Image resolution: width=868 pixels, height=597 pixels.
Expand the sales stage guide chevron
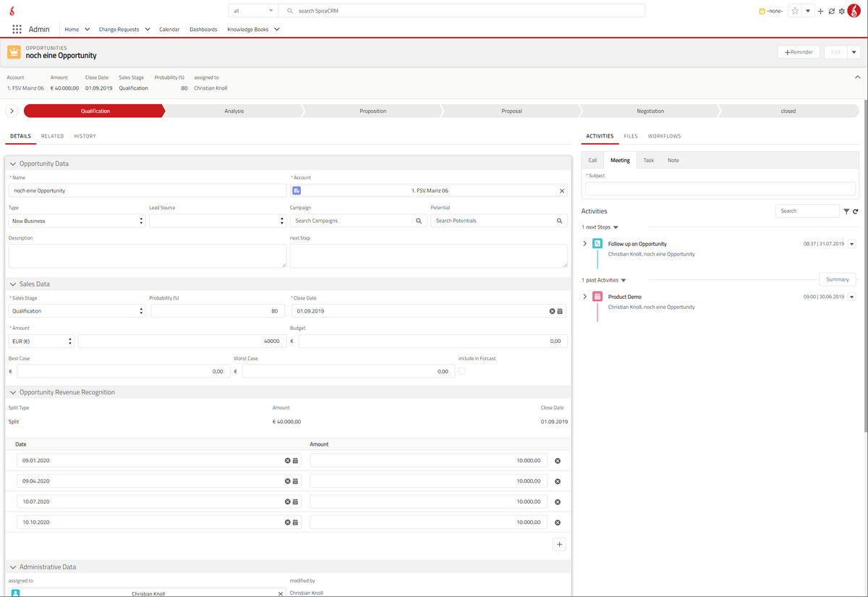[12, 111]
